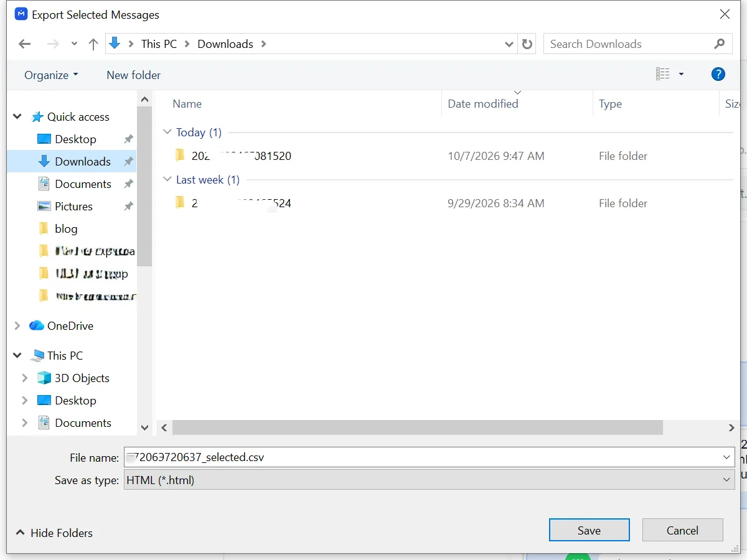Select Downloads in the address path
Screen dimensions: 747x560
click(225, 44)
